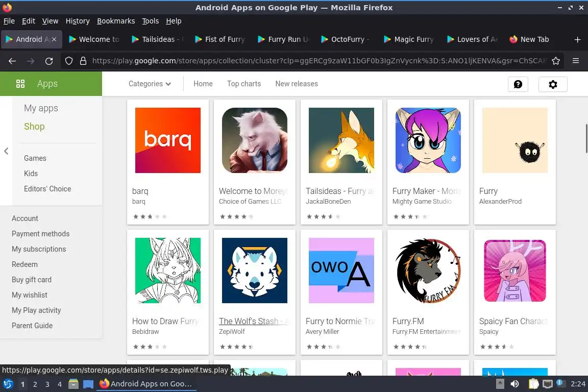Switch to the Lovers of Ae tab

pyautogui.click(x=472, y=39)
